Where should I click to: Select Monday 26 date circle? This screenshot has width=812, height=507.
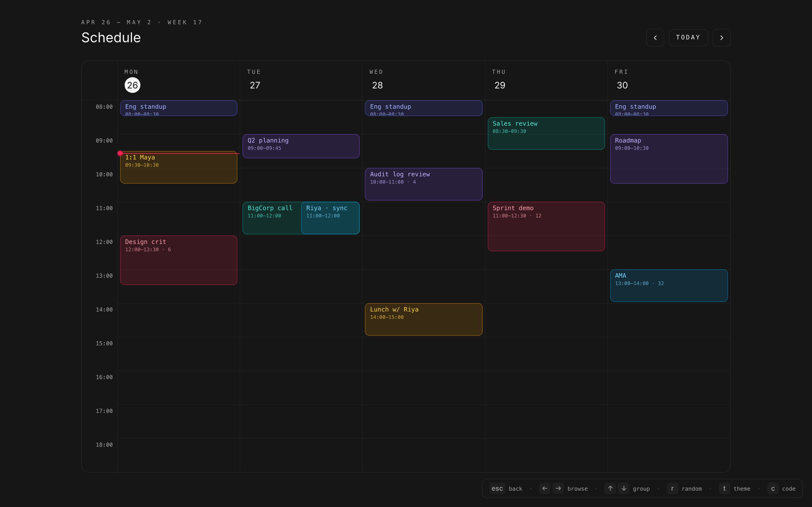(132, 85)
